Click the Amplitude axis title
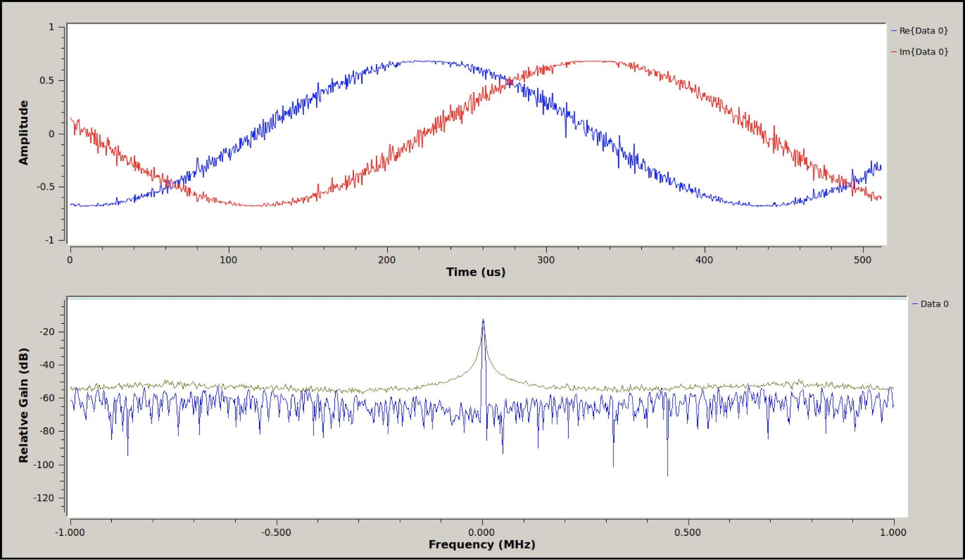 (24, 133)
